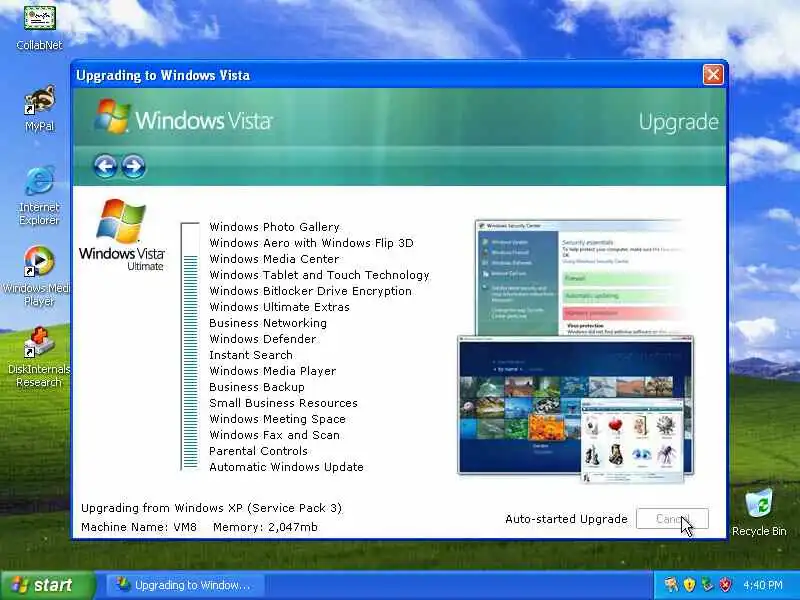Select Windows Ultimate Extras entry

click(280, 307)
